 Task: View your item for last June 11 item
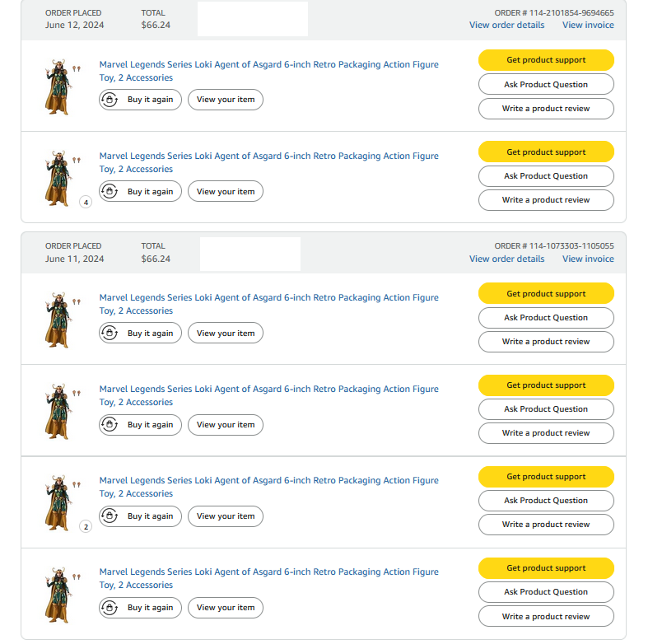226,608
